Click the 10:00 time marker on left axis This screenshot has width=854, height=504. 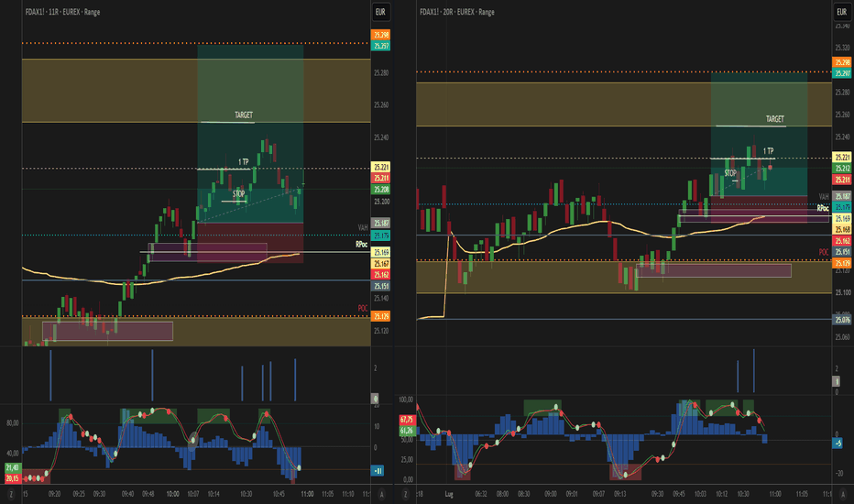click(172, 494)
